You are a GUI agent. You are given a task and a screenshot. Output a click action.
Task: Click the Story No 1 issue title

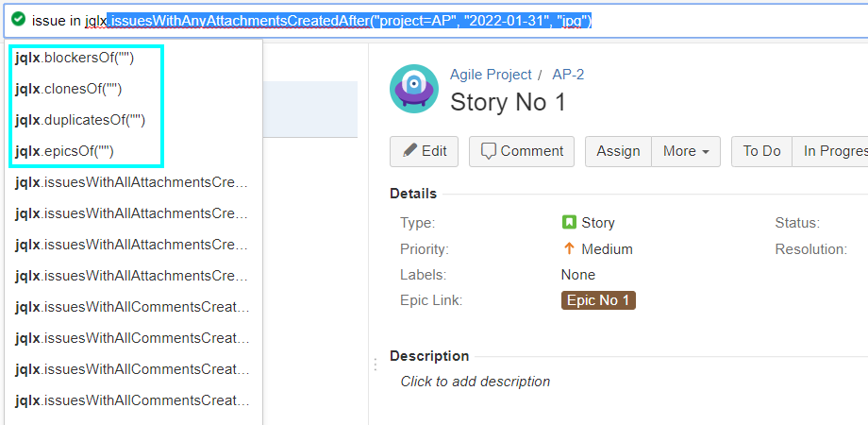click(x=509, y=102)
